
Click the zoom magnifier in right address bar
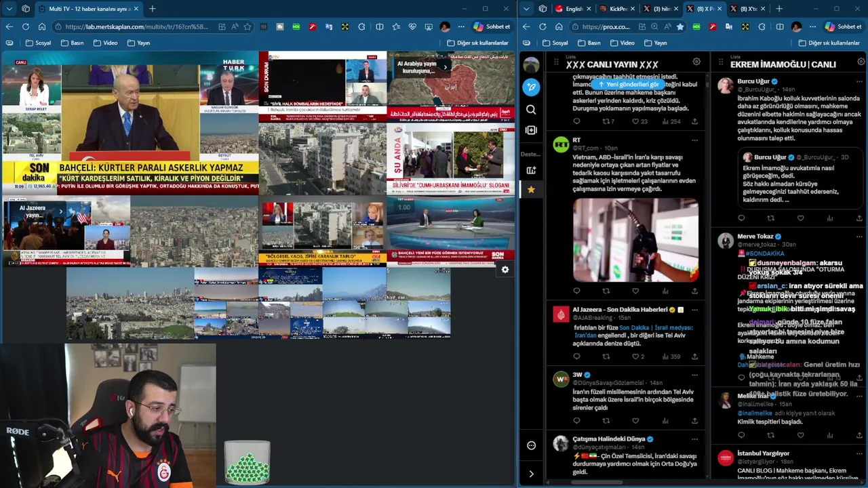coord(654,26)
